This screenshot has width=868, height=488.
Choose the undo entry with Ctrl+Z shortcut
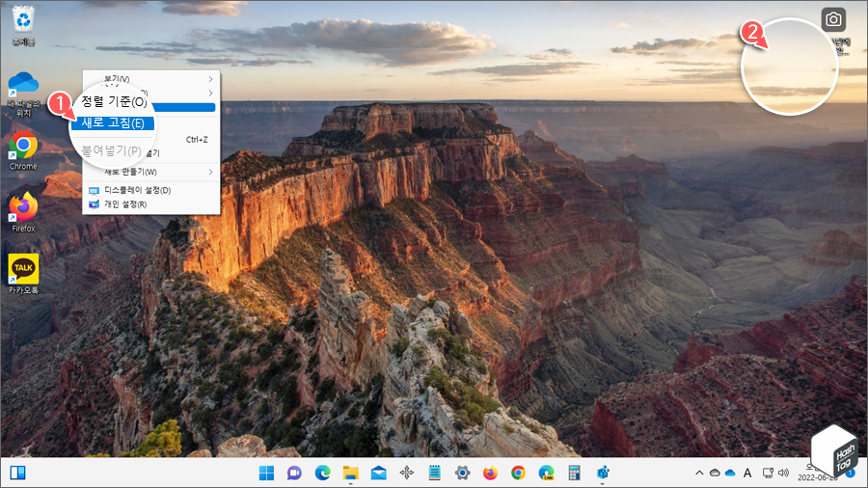[x=151, y=140]
